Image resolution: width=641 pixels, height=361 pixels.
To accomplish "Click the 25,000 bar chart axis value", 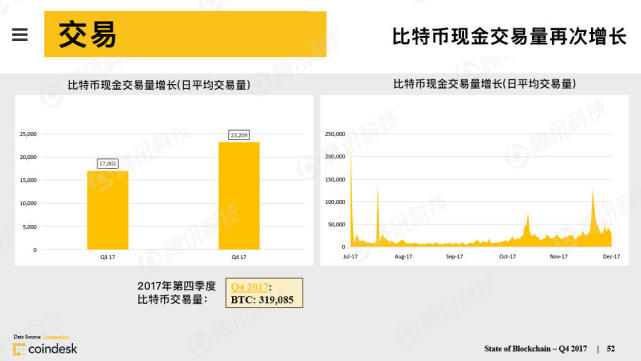I will tap(28, 134).
